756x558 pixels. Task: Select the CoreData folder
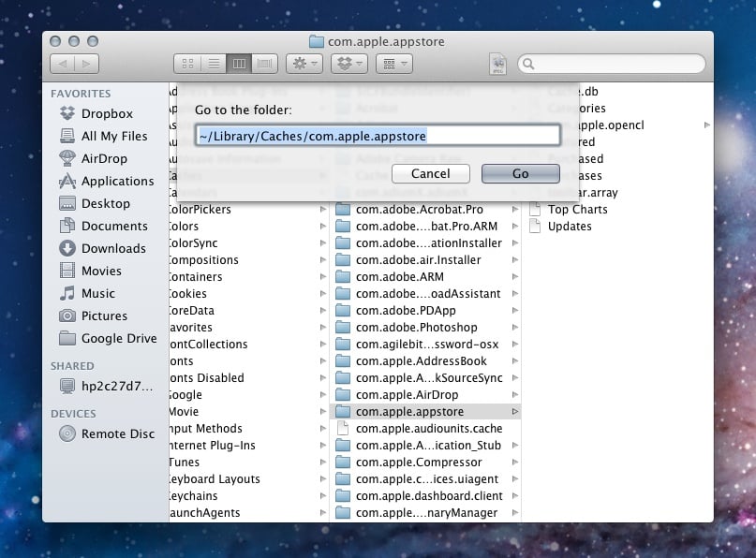coord(248,310)
